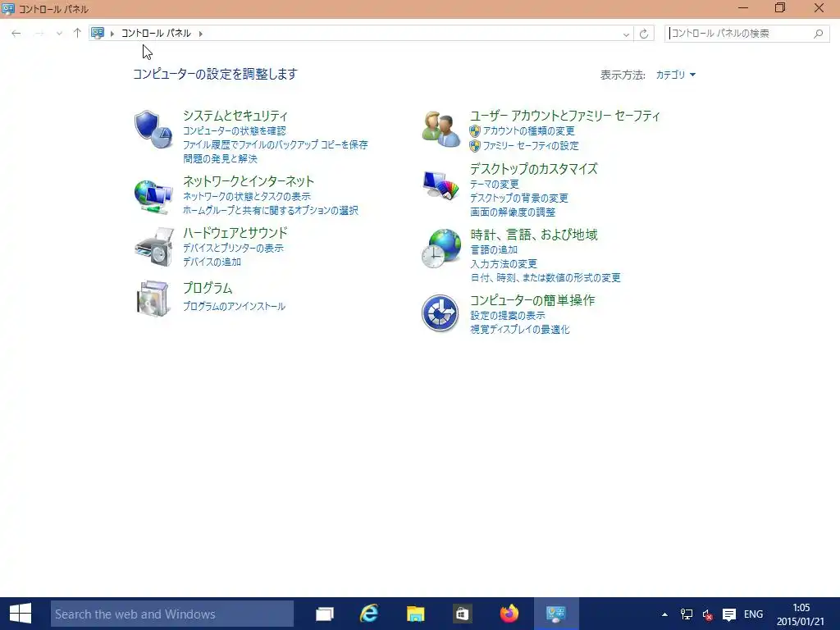Focus the コントロール パネルの検索 search box

tap(746, 34)
